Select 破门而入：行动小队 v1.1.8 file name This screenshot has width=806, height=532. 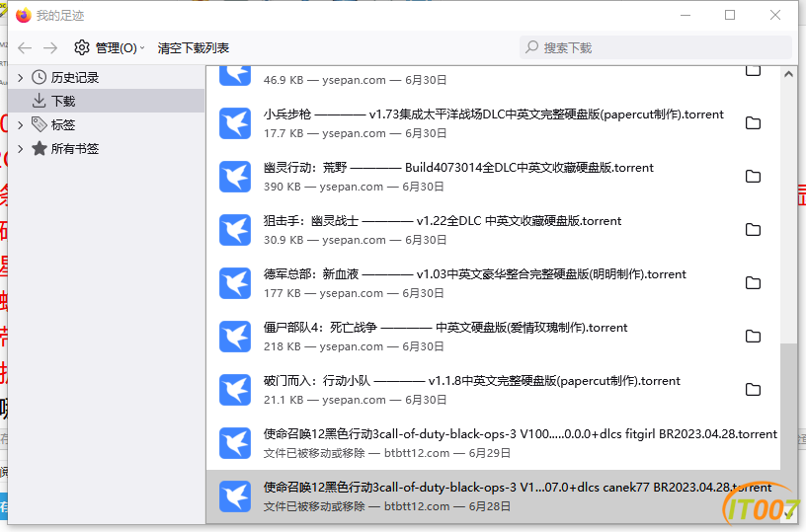(x=472, y=381)
